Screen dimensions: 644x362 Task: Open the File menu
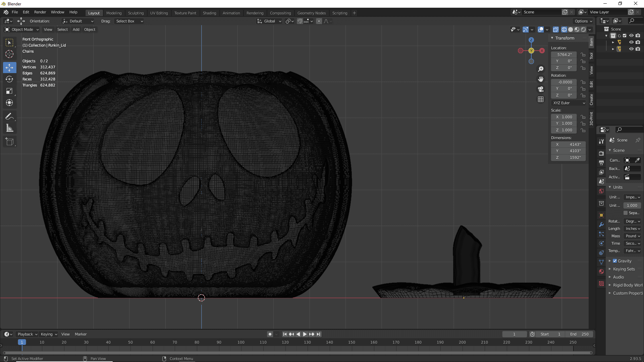15,12
